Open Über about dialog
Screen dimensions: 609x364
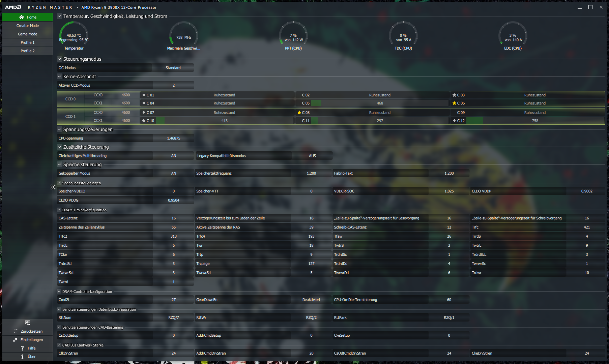click(x=28, y=357)
